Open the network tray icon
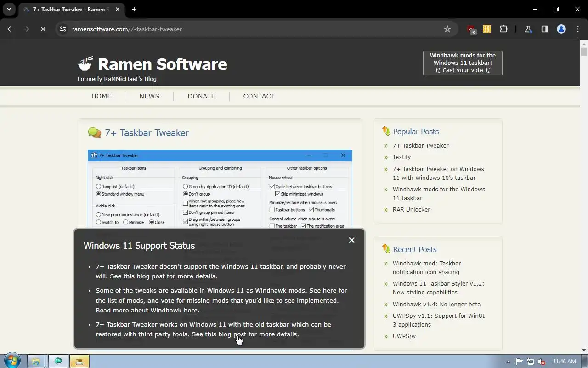588x368 pixels. [531, 362]
